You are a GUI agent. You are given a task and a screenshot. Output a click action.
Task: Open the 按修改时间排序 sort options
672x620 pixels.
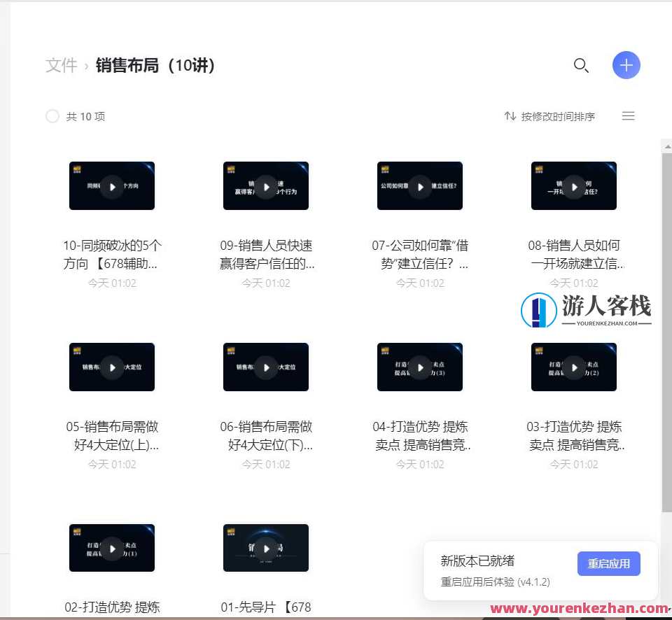coord(552,116)
